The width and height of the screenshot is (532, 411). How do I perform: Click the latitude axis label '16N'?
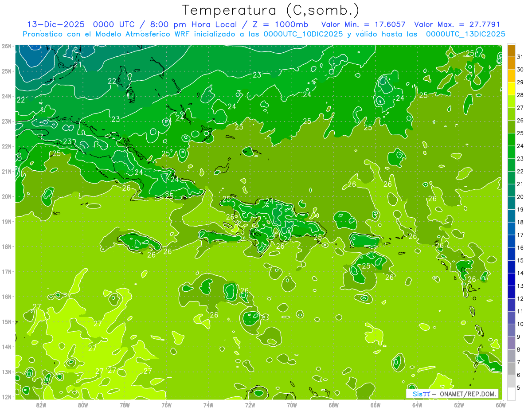click(x=7, y=297)
